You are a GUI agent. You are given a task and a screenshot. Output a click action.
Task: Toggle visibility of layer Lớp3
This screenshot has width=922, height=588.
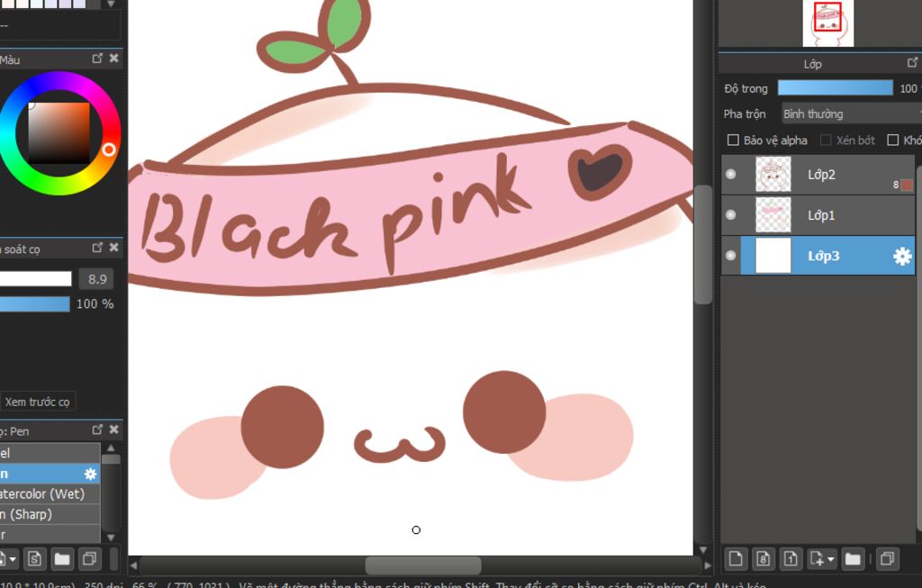pos(731,256)
